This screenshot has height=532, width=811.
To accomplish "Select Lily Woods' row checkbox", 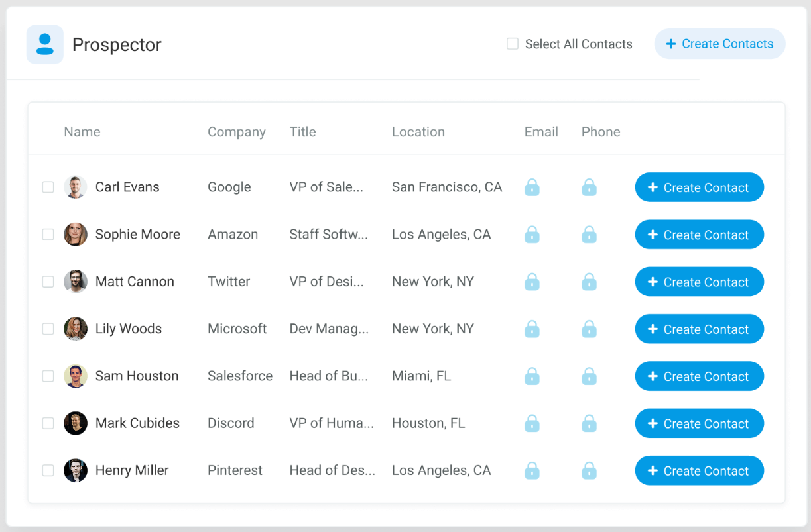I will click(x=48, y=329).
